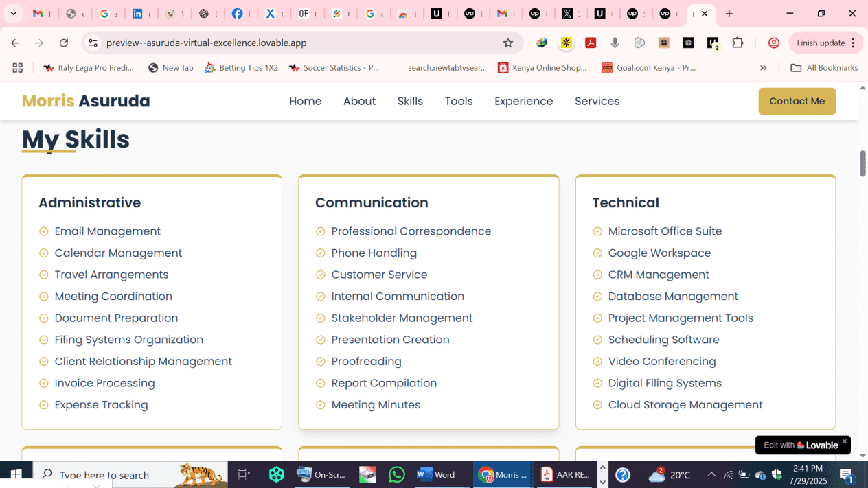The image size is (868, 488).
Task: Go to Services in the site navigation
Action: [x=597, y=101]
